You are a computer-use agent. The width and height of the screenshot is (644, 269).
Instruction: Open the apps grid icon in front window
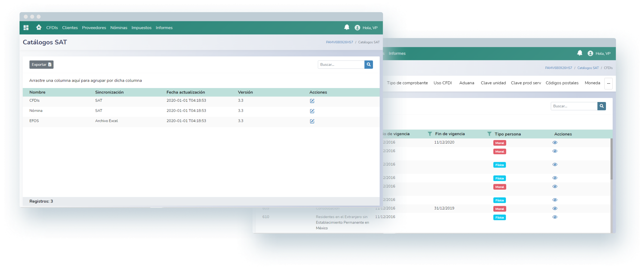point(26,27)
